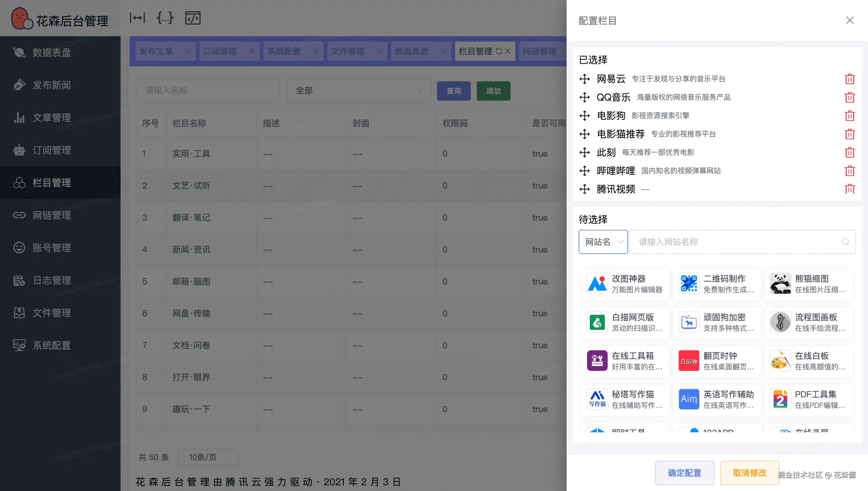Click the collapse sidebar width icon
The height and width of the screenshot is (491, 868).
[137, 18]
